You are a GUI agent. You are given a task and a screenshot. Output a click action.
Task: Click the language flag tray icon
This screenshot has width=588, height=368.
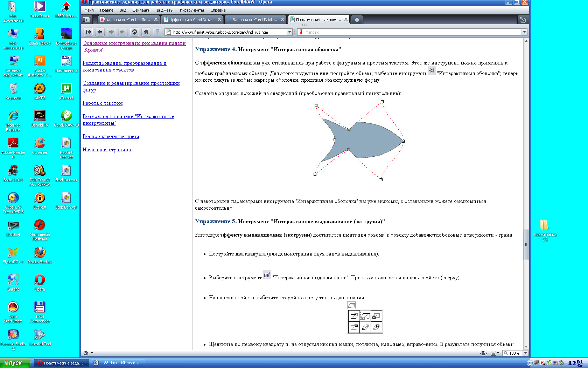click(555, 363)
